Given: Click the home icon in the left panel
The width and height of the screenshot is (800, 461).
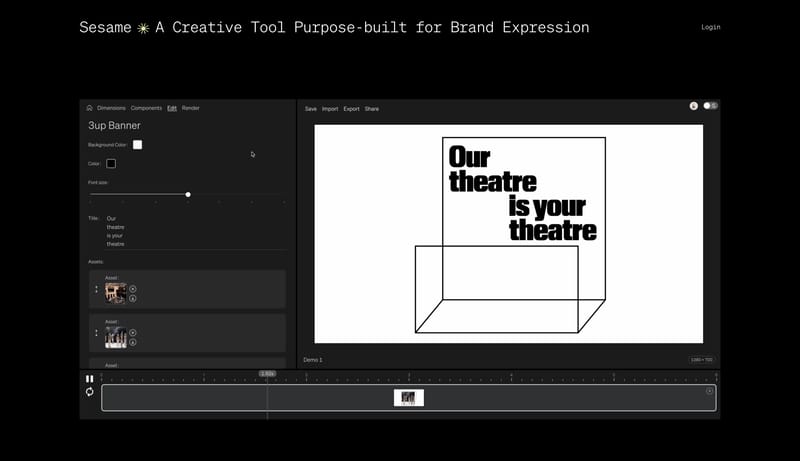Looking at the screenshot, I should pyautogui.click(x=90, y=108).
